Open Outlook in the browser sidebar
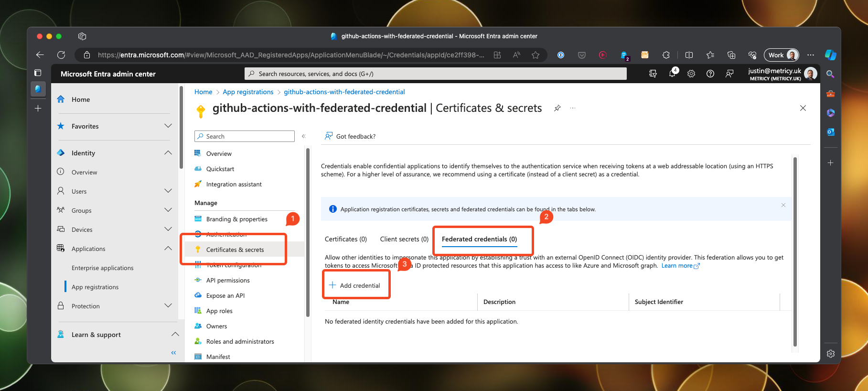868x391 pixels. [831, 132]
